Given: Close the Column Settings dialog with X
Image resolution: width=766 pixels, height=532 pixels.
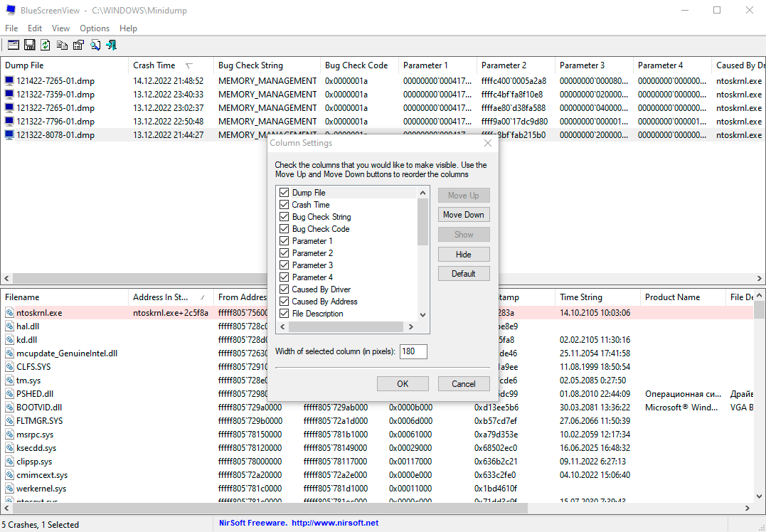Looking at the screenshot, I should coord(487,143).
